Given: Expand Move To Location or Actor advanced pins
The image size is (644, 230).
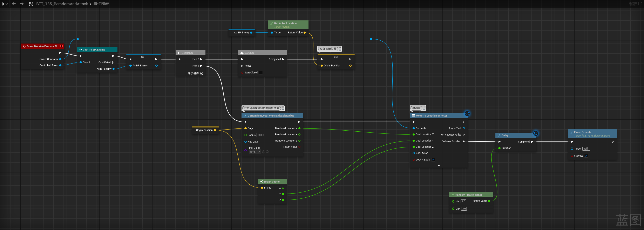Looking at the screenshot, I should [x=439, y=165].
